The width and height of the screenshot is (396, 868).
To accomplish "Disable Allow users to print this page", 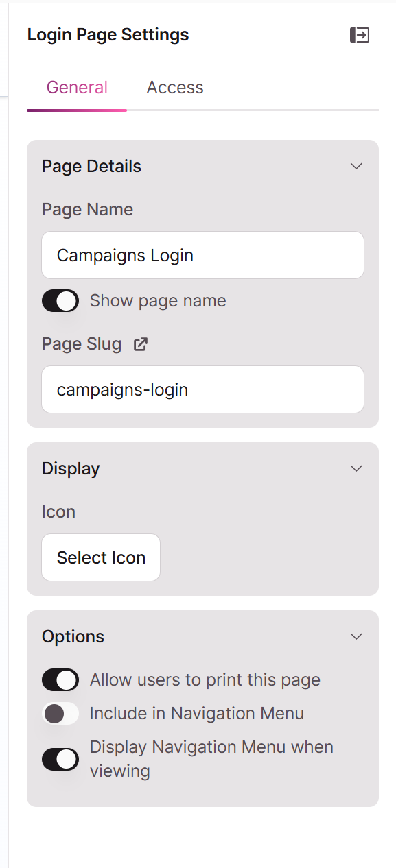I will [x=60, y=680].
